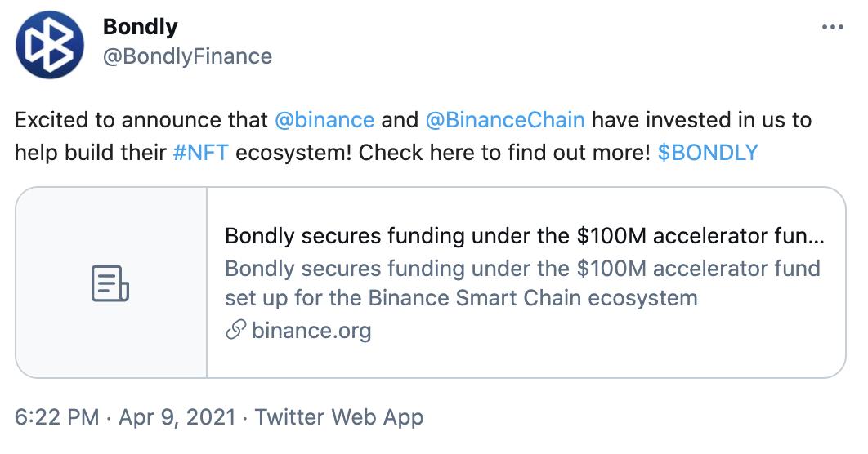Click the card's gray thumbnail placeholder area
Screen dimensions: 868x454
pyautogui.click(x=111, y=283)
